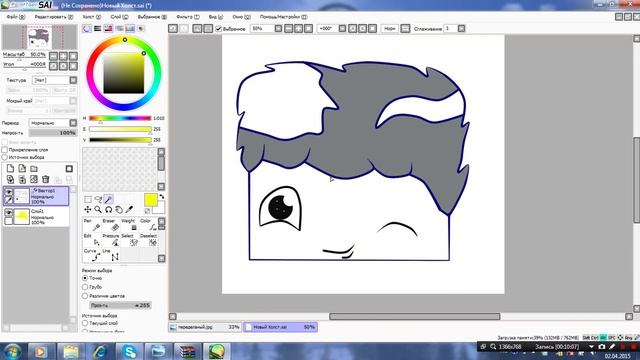
Task: Pick the vector Select tool
Action: coord(129,240)
